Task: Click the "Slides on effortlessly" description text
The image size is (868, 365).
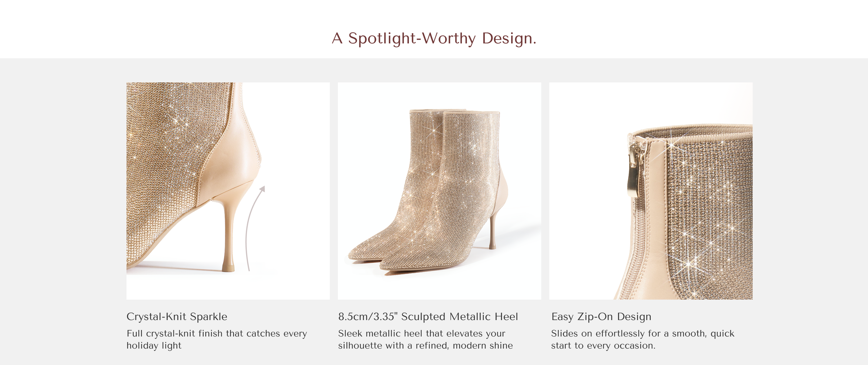Action: point(642,339)
